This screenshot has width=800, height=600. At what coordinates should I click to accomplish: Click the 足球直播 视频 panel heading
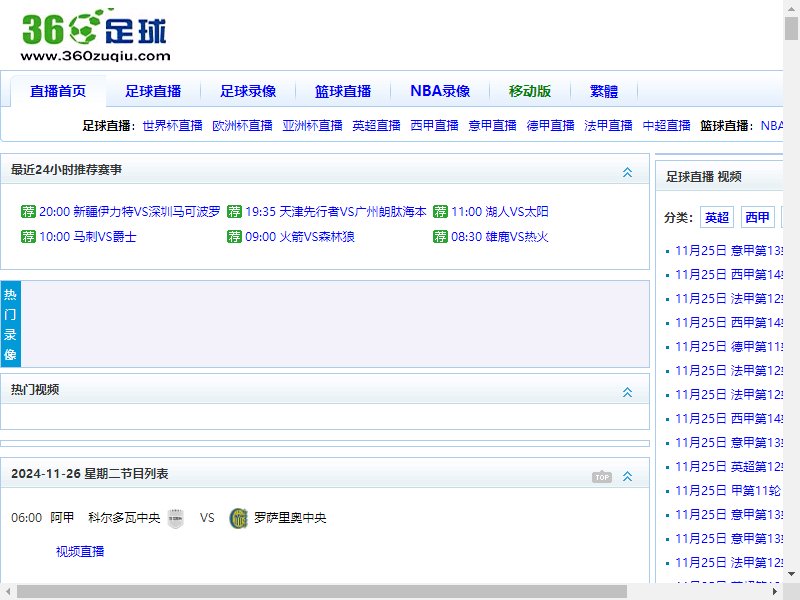(x=704, y=177)
